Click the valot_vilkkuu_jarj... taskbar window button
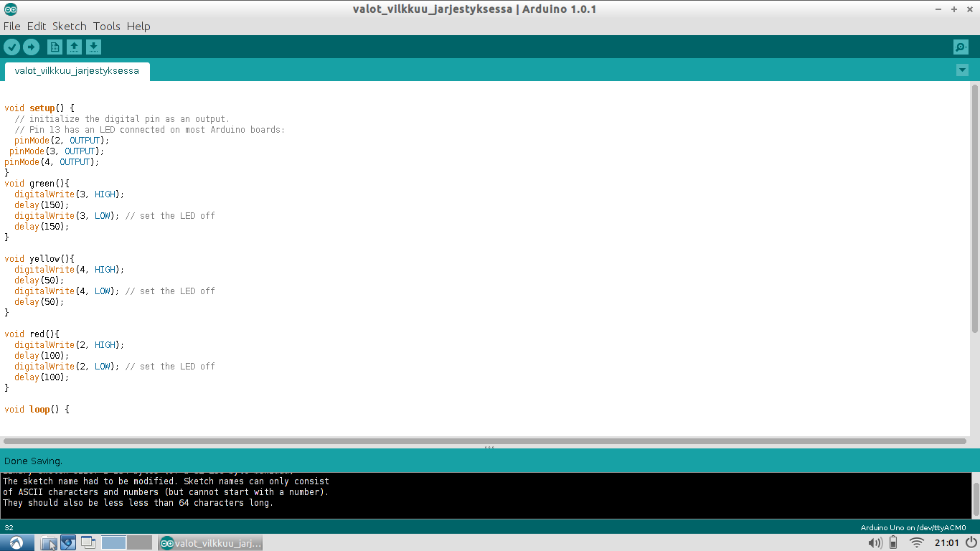The image size is (980, 551). click(x=211, y=543)
